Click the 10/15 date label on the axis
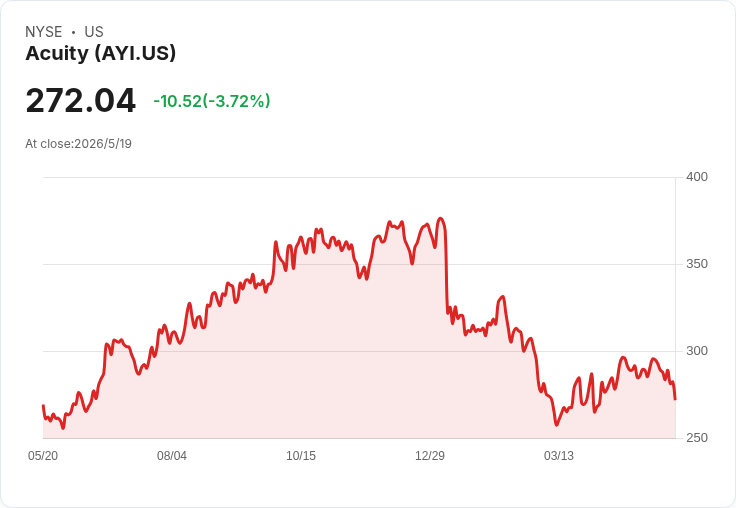 [x=301, y=455]
